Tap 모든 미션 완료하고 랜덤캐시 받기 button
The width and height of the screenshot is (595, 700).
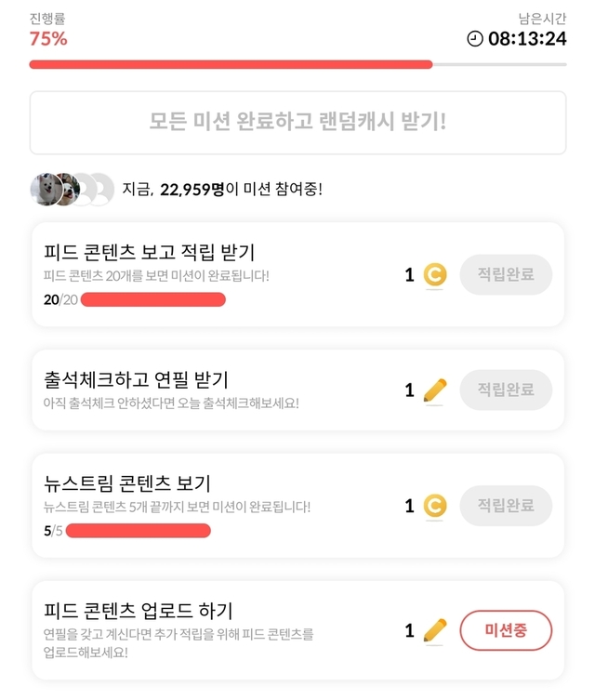297,122
